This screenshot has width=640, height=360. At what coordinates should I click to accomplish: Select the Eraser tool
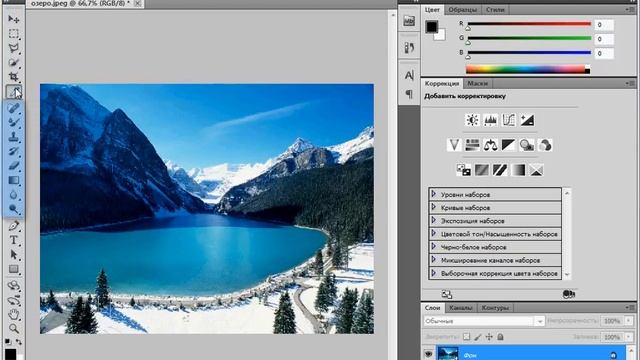point(13,166)
